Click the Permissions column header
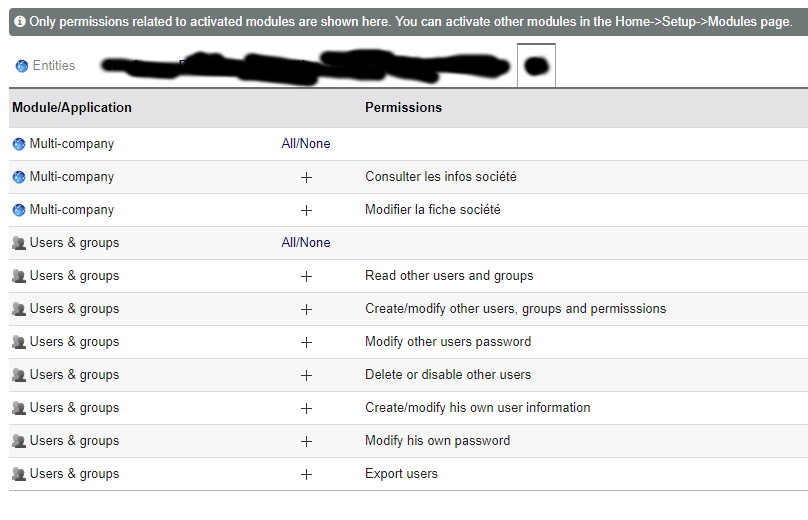This screenshot has height=520, width=808. (403, 108)
